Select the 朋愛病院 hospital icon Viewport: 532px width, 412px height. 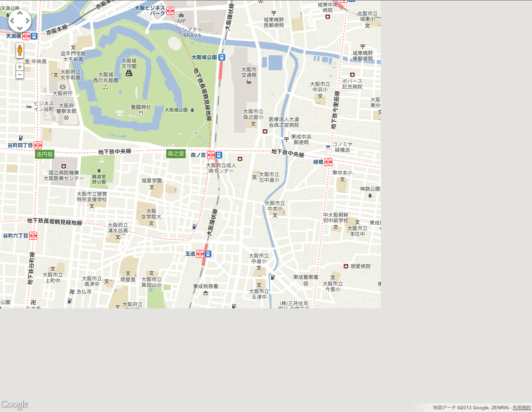point(346,266)
